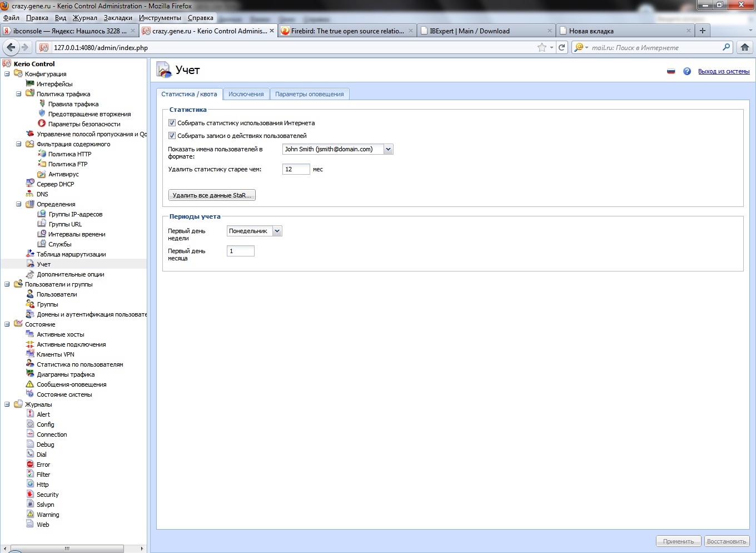This screenshot has width=756, height=553.
Task: Open Интерфейсы via its sidebar icon
Action: pos(30,84)
